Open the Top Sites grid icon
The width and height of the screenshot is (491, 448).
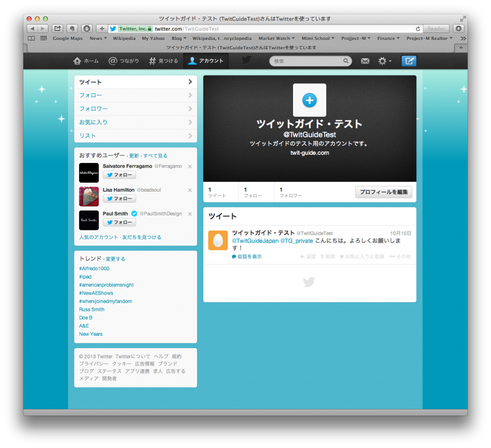(44, 38)
